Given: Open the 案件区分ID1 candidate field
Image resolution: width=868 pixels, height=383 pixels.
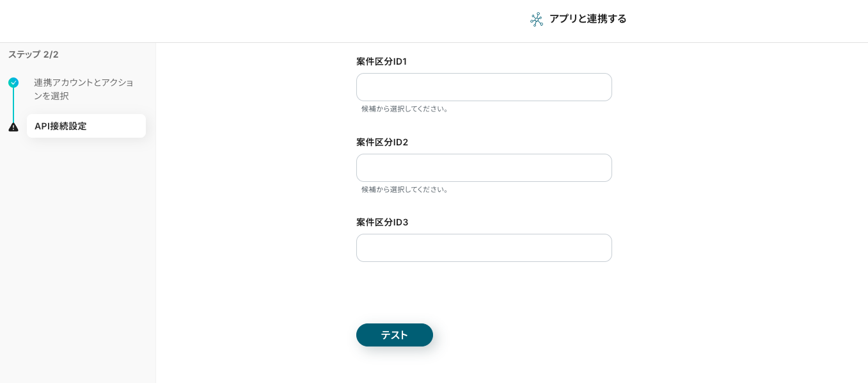Looking at the screenshot, I should click(x=484, y=87).
